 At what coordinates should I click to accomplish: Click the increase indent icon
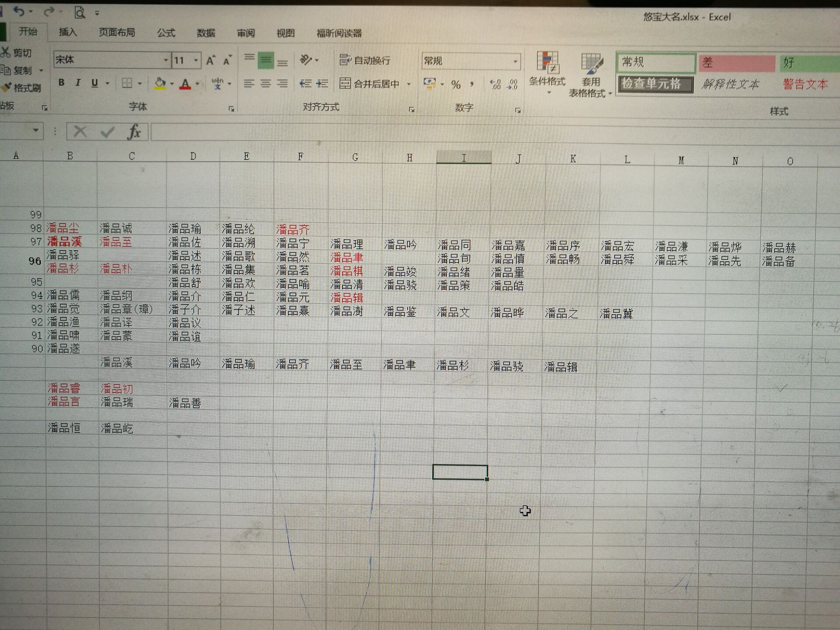coord(322,83)
